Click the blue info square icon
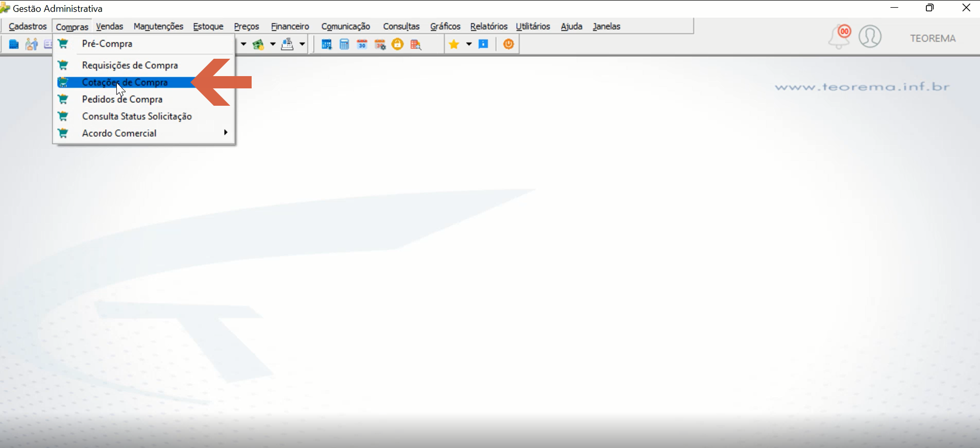The height and width of the screenshot is (448, 980). click(x=483, y=44)
